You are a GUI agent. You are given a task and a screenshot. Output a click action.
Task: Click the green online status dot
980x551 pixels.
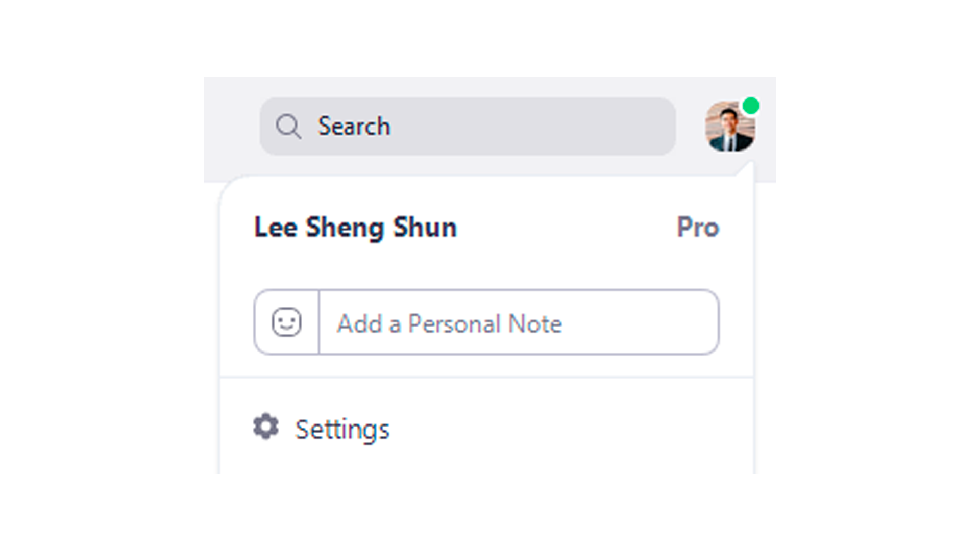(751, 106)
